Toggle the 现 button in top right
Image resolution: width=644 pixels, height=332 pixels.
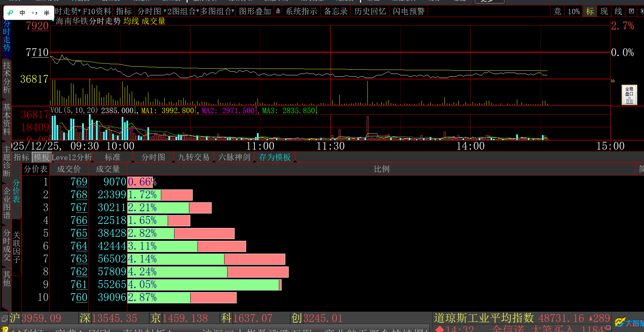[604, 11]
